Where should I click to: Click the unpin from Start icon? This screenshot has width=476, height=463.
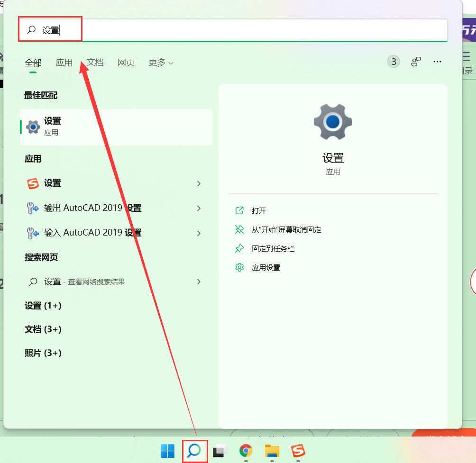click(x=239, y=229)
